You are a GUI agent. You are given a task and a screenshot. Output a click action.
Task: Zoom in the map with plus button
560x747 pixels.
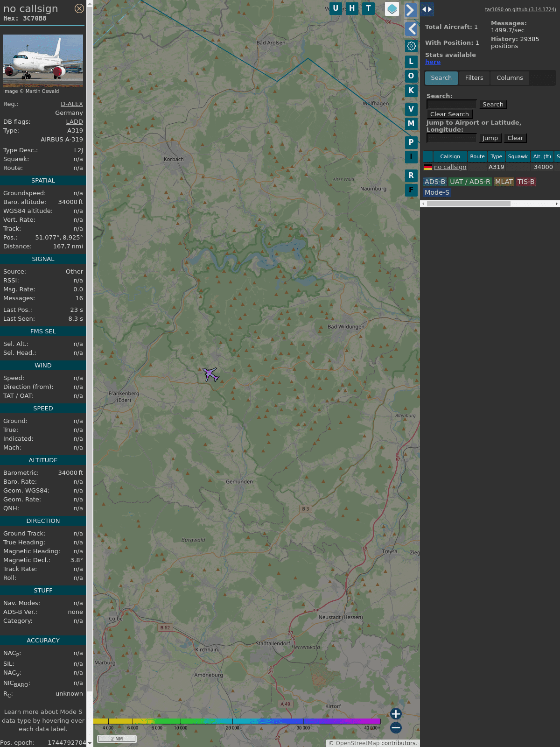[396, 714]
